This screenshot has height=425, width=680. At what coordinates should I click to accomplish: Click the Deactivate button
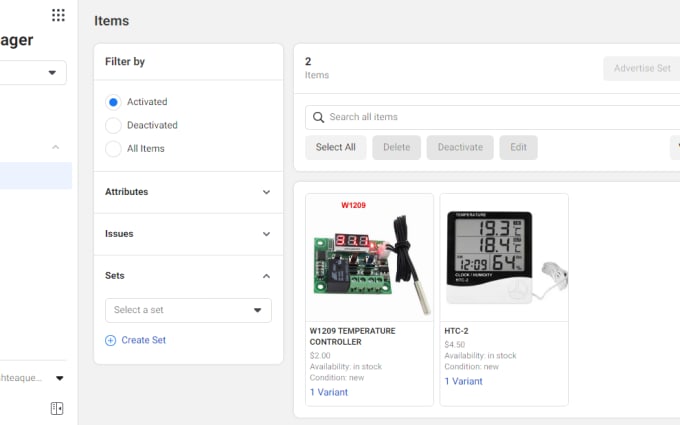pyautogui.click(x=460, y=147)
